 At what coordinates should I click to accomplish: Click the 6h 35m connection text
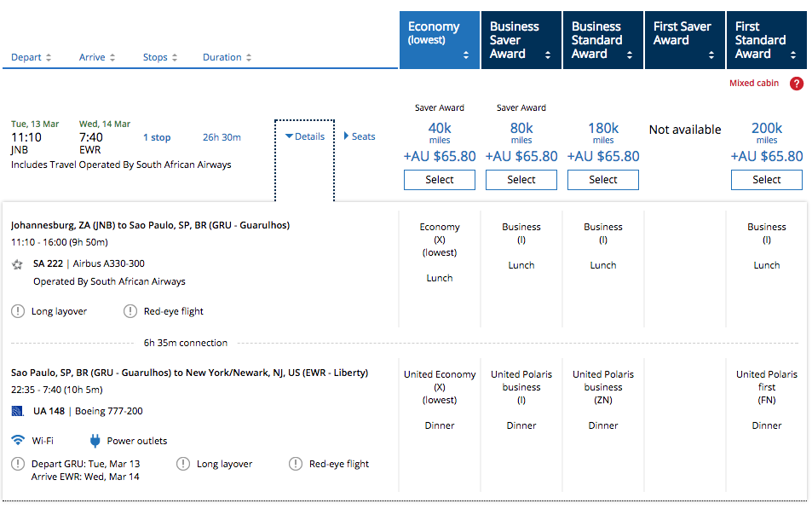tap(186, 343)
